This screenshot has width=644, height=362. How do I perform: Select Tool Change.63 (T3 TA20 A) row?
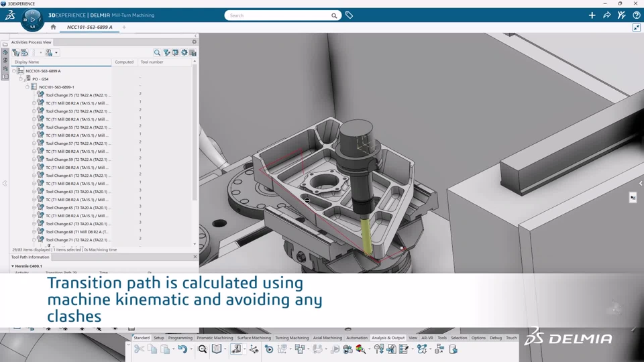78,192
